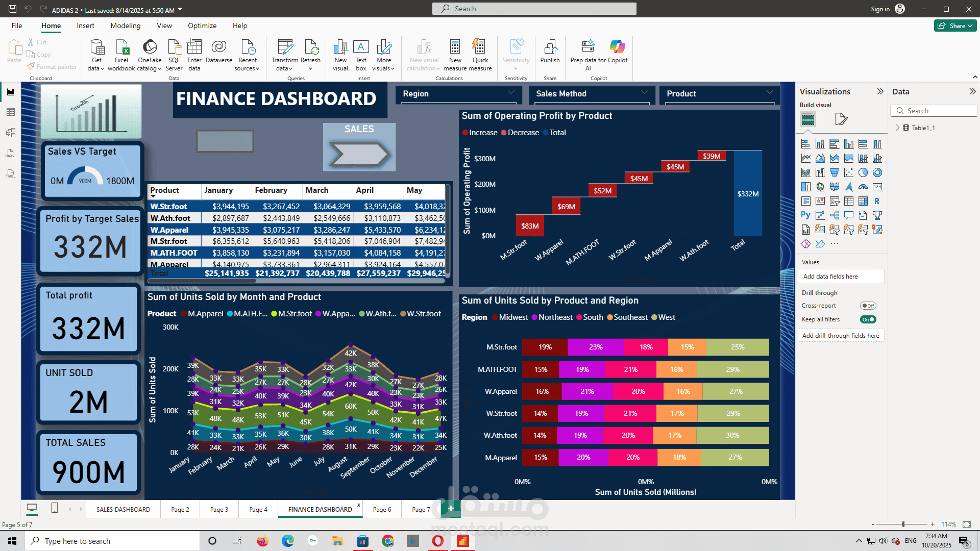
Task: Connect to SQL Server
Action: tap(174, 55)
